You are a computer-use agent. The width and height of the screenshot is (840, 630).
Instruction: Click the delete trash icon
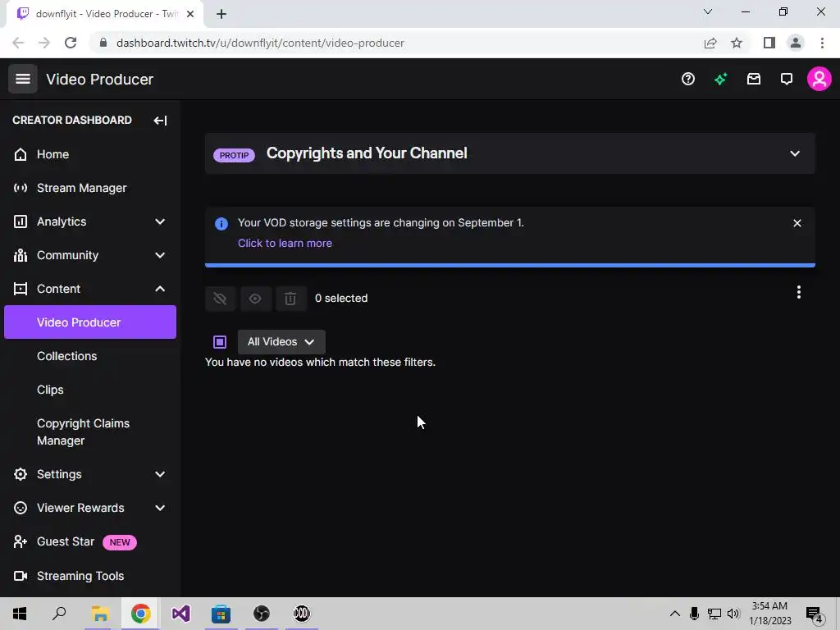pos(290,299)
